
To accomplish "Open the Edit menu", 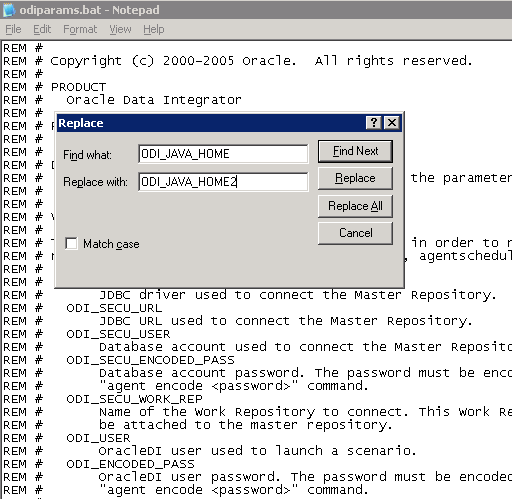I will [42, 29].
